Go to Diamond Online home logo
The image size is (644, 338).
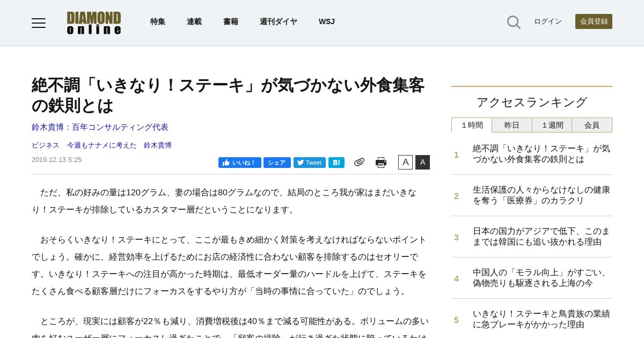point(94,23)
